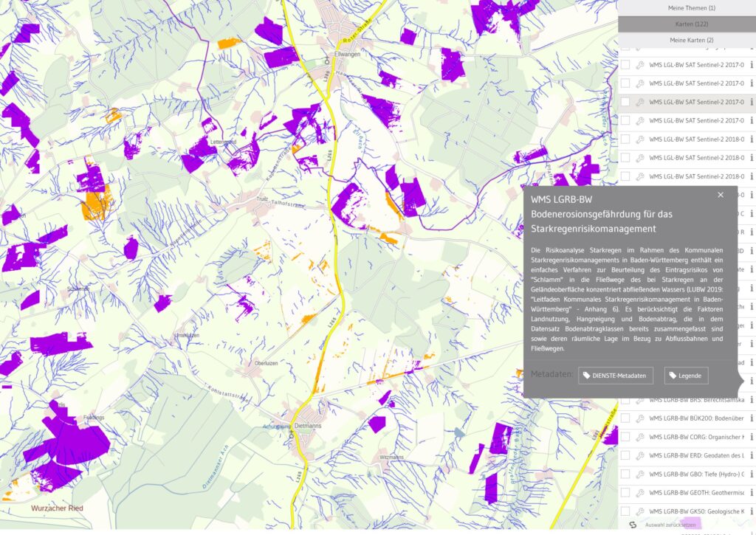Check the GK50 Geologische layer box
Image resolution: width=756 pixels, height=535 pixels.
click(625, 511)
